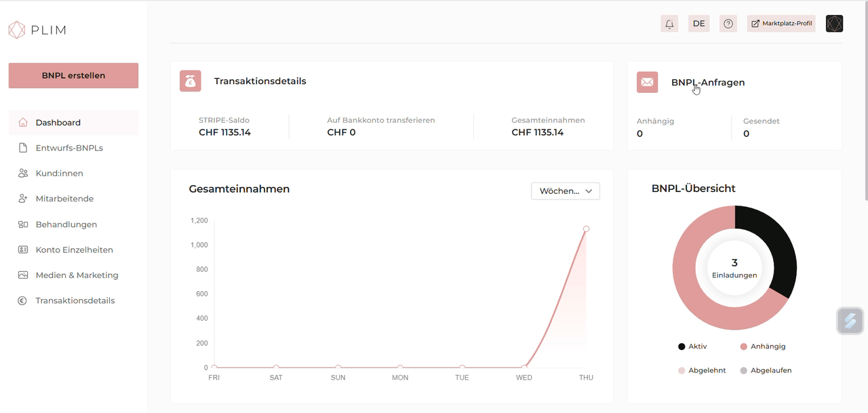Click the Dashboard home icon
The width and height of the screenshot is (868, 413).
[23, 123]
